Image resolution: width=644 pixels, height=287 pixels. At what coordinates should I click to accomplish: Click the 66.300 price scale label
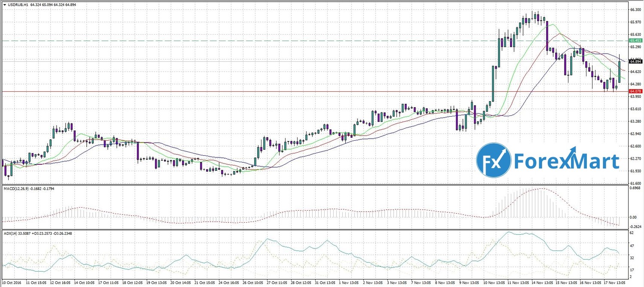tap(635, 9)
